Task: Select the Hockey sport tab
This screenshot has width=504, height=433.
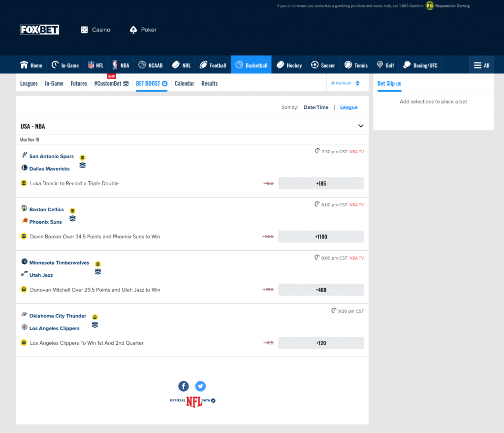Action: pyautogui.click(x=289, y=65)
